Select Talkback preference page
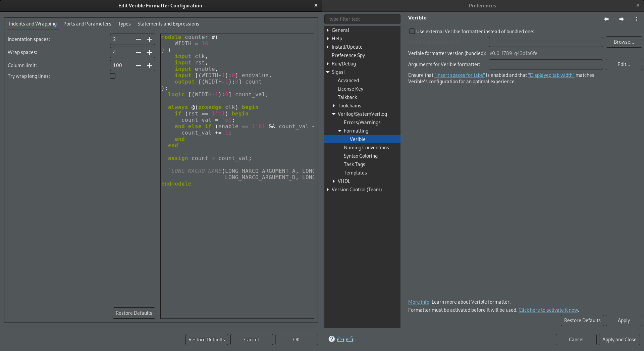Viewport: 644px width, 351px height. coord(347,97)
